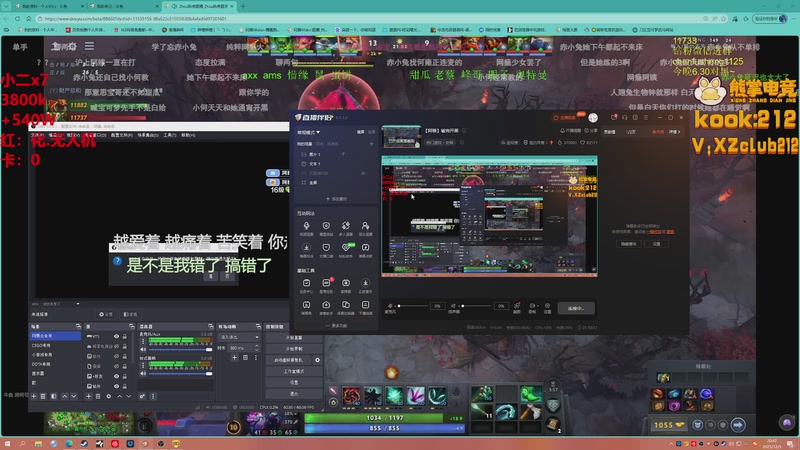Open source properties gear in sources toolbar
This screenshot has width=800, height=450.
[108, 396]
